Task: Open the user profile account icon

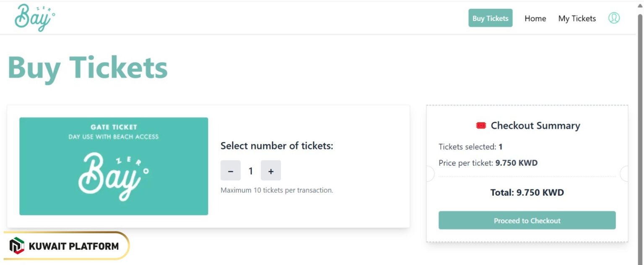Action: coord(614,18)
